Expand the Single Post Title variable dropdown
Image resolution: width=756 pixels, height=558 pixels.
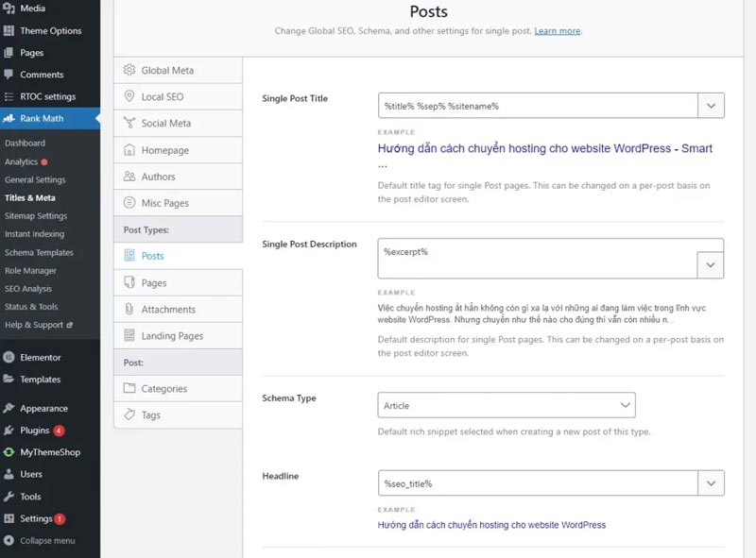[x=711, y=106]
